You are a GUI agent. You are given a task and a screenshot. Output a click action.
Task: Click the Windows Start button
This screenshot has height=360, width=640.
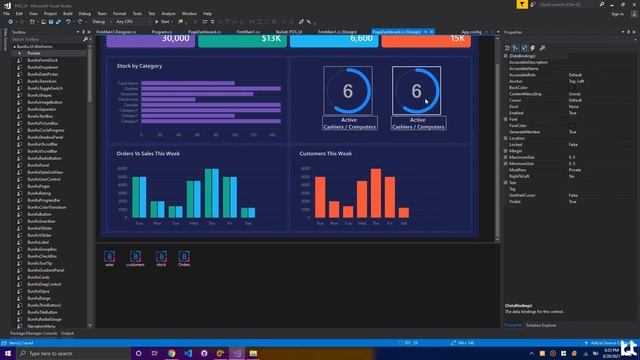tap(8, 353)
